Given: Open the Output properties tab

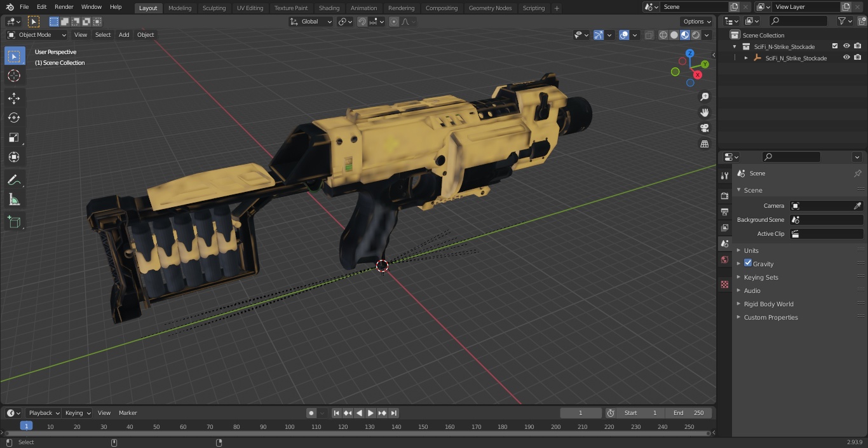Looking at the screenshot, I should point(724,212).
